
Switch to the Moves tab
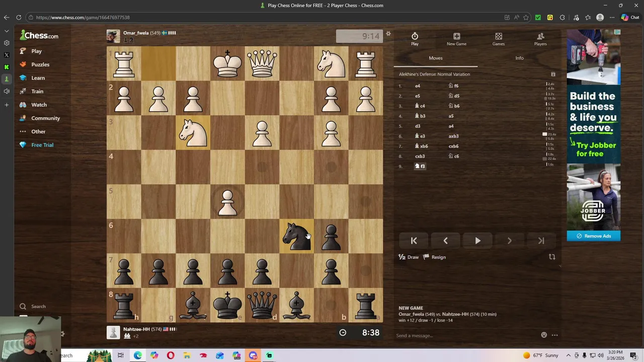[436, 58]
